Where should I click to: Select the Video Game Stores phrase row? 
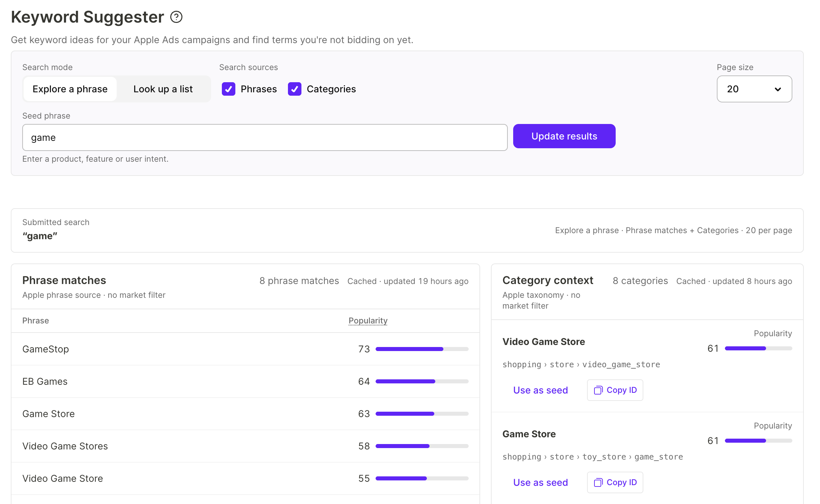pos(245,446)
